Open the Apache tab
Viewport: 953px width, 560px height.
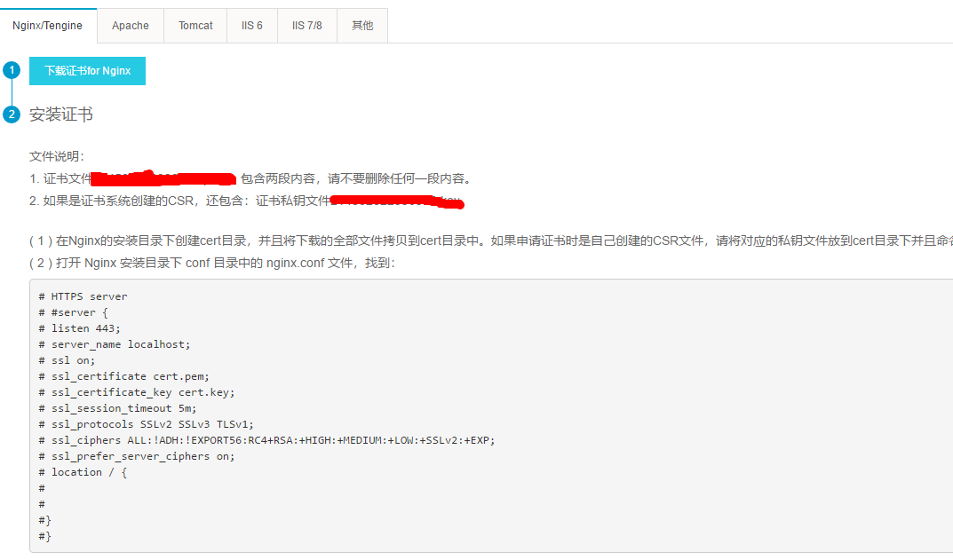[130, 26]
